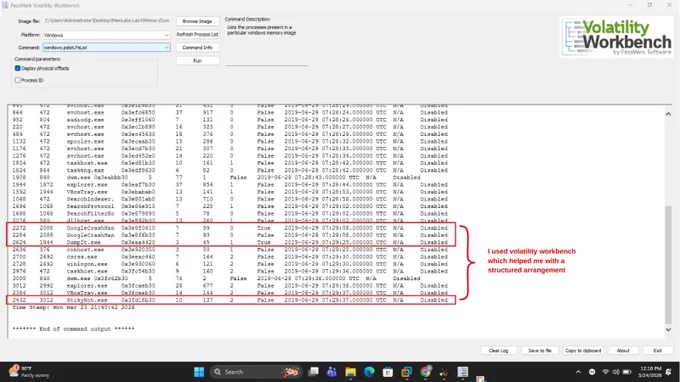Open File Explorer from taskbar
Viewport: 680px width, 382px height.
(x=350, y=372)
